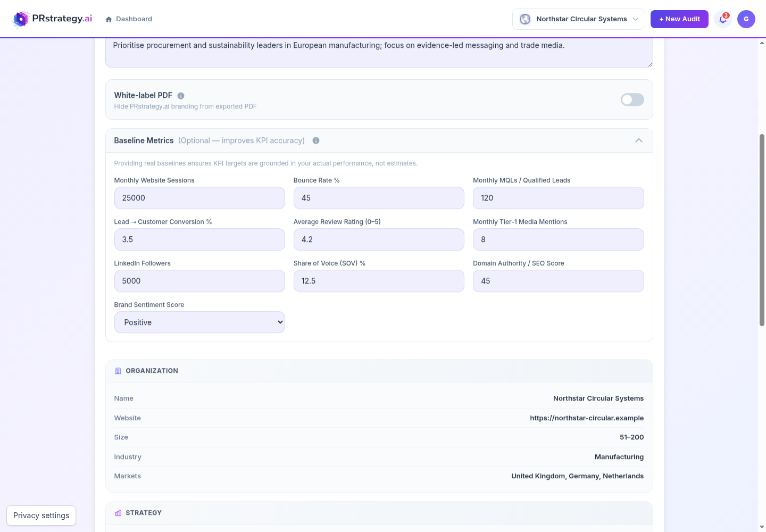Click the info icon beside White-label PDF

[181, 96]
